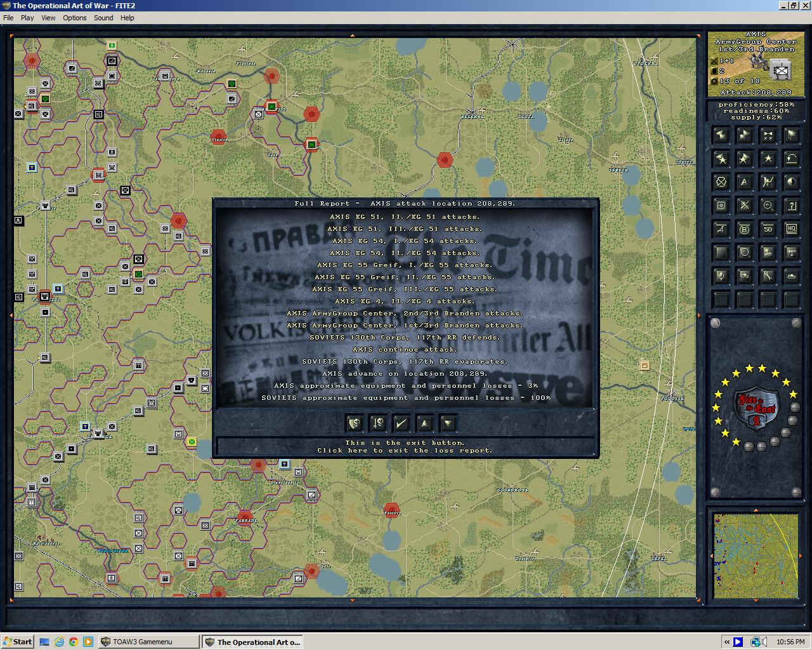The height and width of the screenshot is (650, 812).
Task: Click the 'AXIS advance on location 208,289.' report line
Action: point(405,374)
